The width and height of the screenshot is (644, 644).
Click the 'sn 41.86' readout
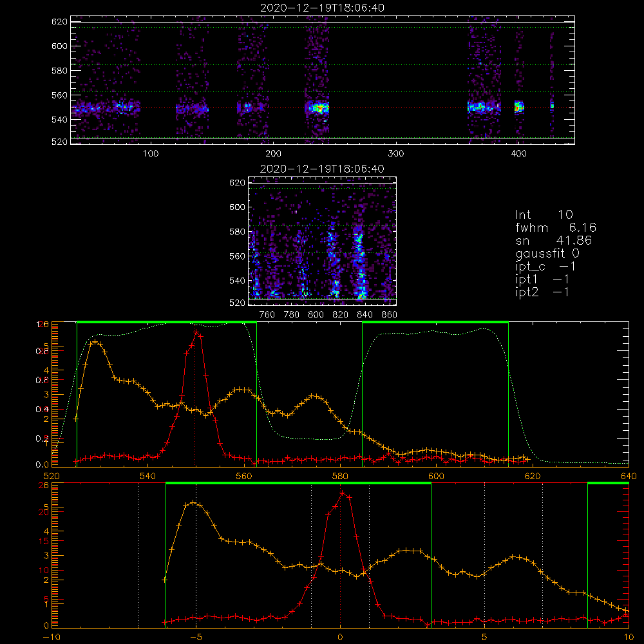(553, 240)
